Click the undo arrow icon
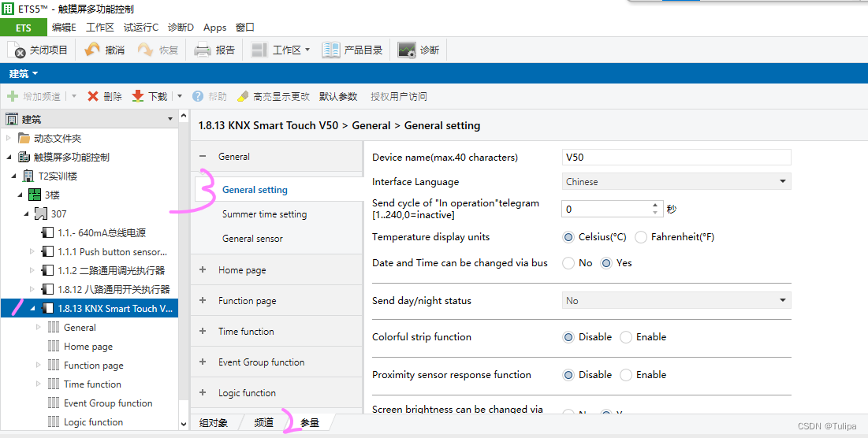The height and width of the screenshot is (438, 868). (92, 50)
